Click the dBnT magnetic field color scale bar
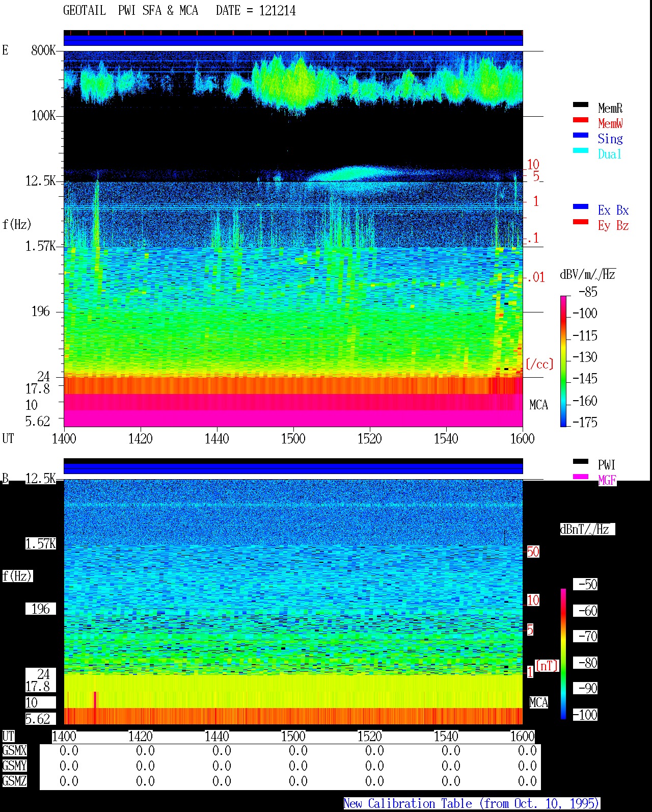The height and width of the screenshot is (812, 652). point(563,654)
